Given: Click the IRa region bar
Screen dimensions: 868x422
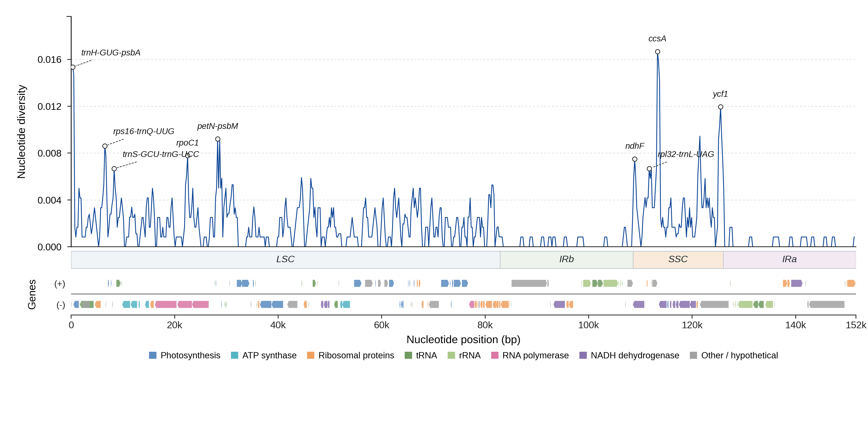Looking at the screenshot, I should (789, 260).
